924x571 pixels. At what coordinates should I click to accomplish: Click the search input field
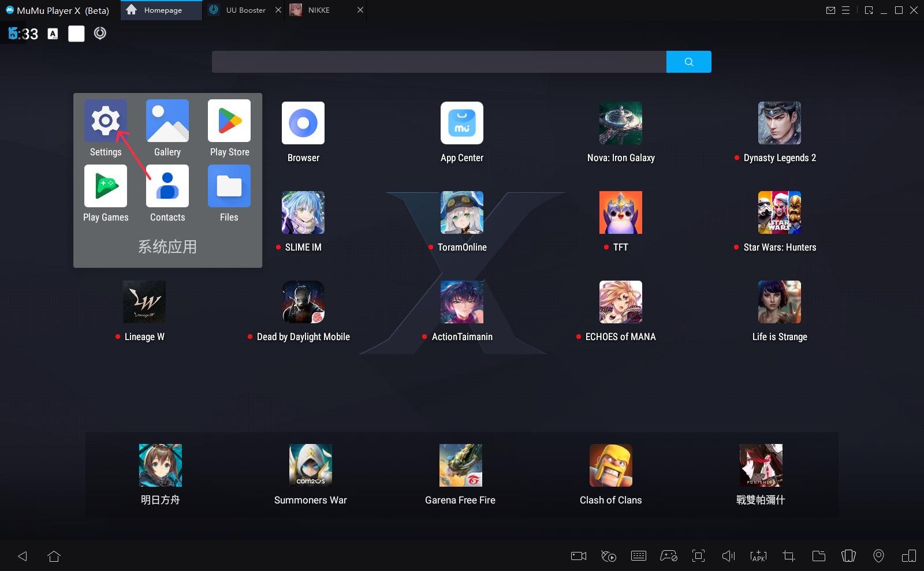(439, 62)
